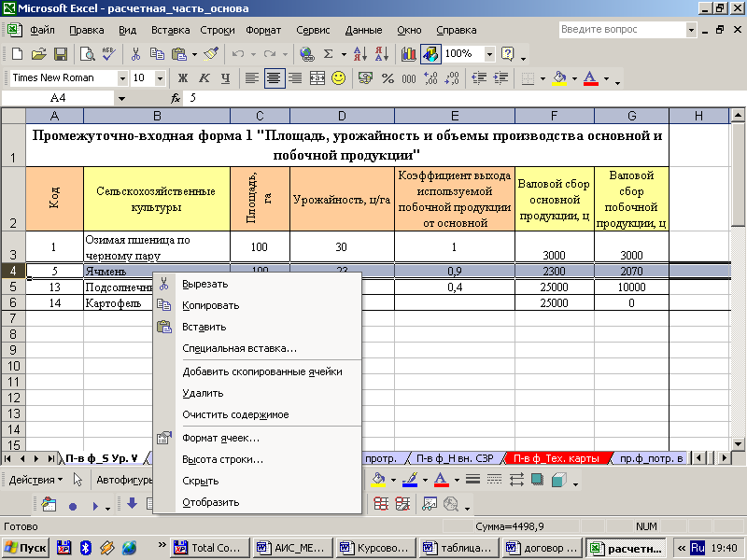This screenshot has height=560, width=747.
Task: Align text left in toolbar
Action: (x=251, y=78)
